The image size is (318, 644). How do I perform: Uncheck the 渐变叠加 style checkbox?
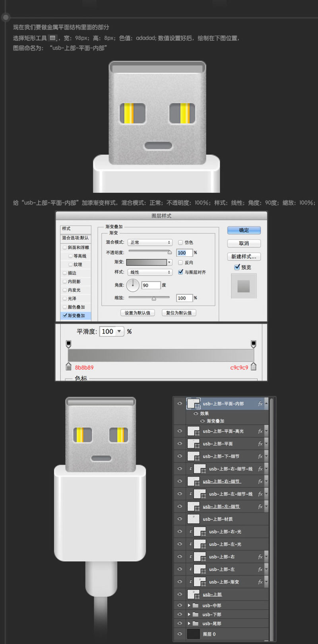[x=65, y=315]
